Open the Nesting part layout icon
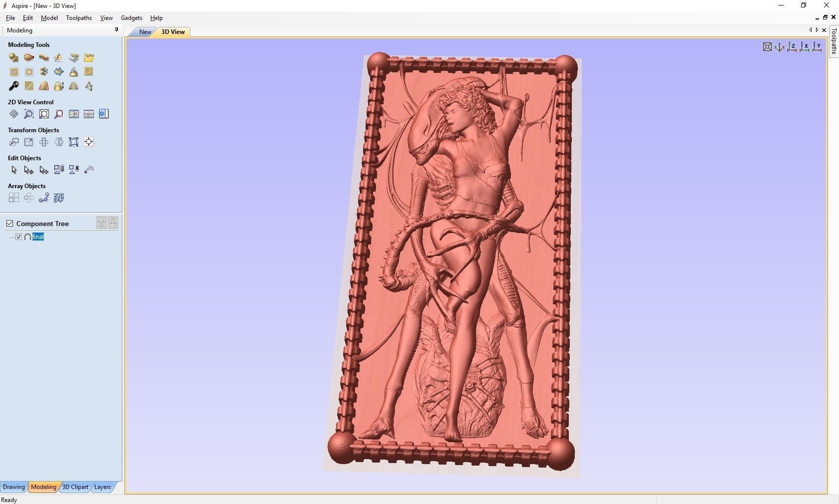This screenshot has height=504, width=839. [x=59, y=198]
